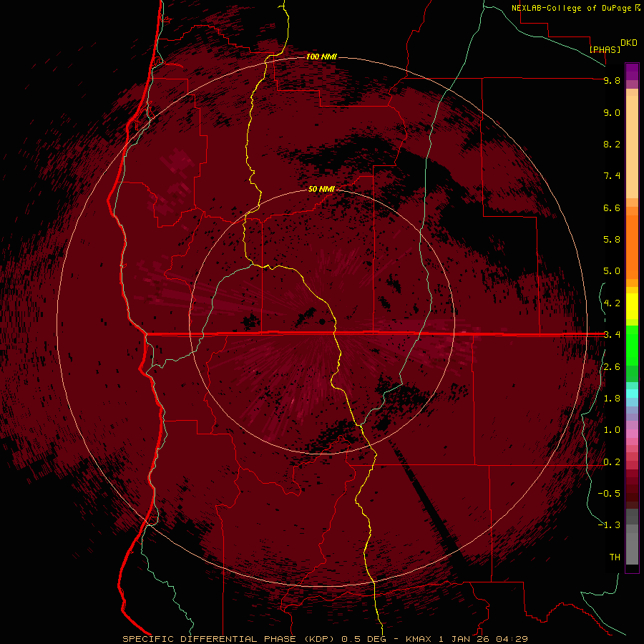The image size is (644, 644).
Task: Click the purple top segment of color bar
Action: 632,72
